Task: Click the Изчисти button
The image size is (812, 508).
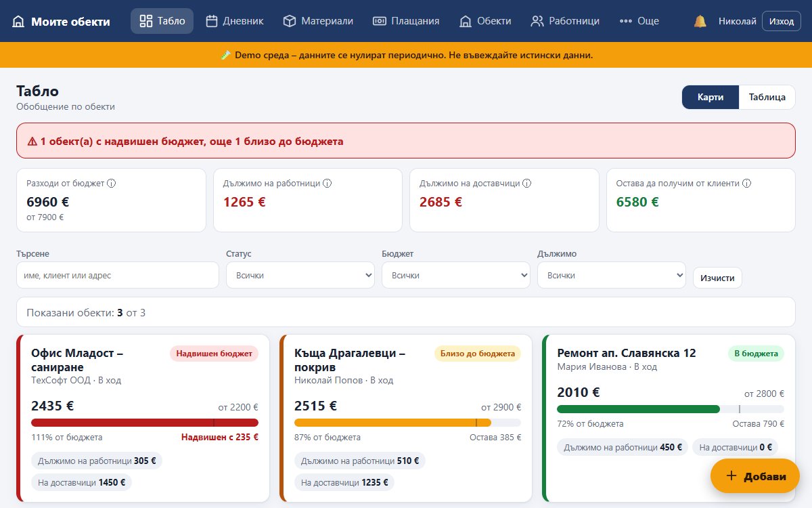Action: point(717,278)
